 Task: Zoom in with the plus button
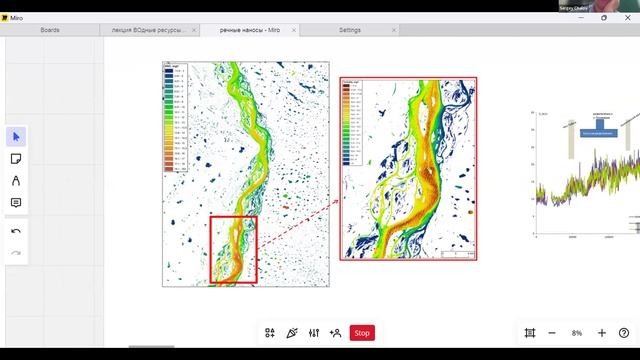click(x=602, y=333)
